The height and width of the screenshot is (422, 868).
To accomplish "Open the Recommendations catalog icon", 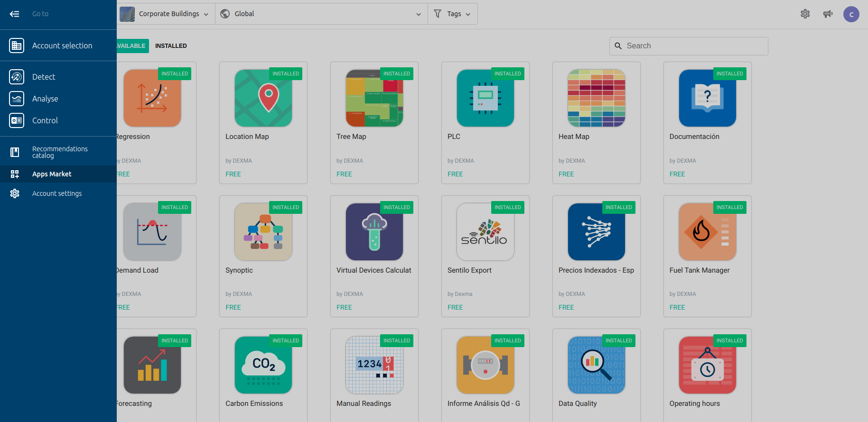I will 15,152.
